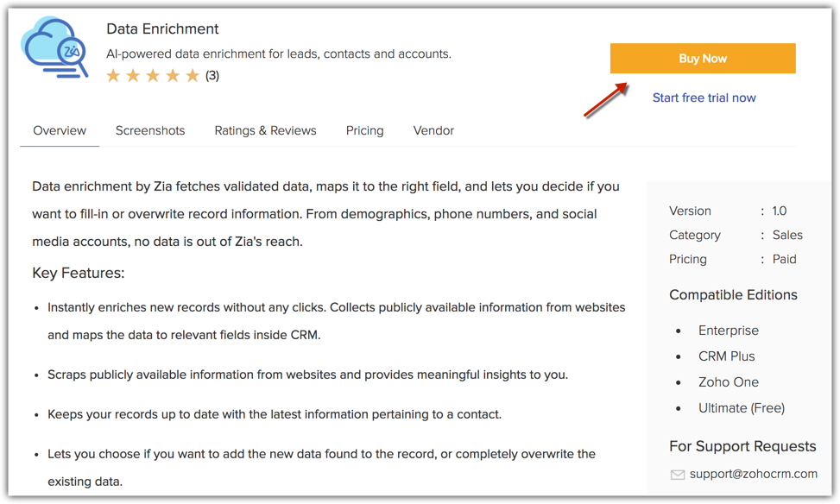Click the second rating star

[x=133, y=76]
